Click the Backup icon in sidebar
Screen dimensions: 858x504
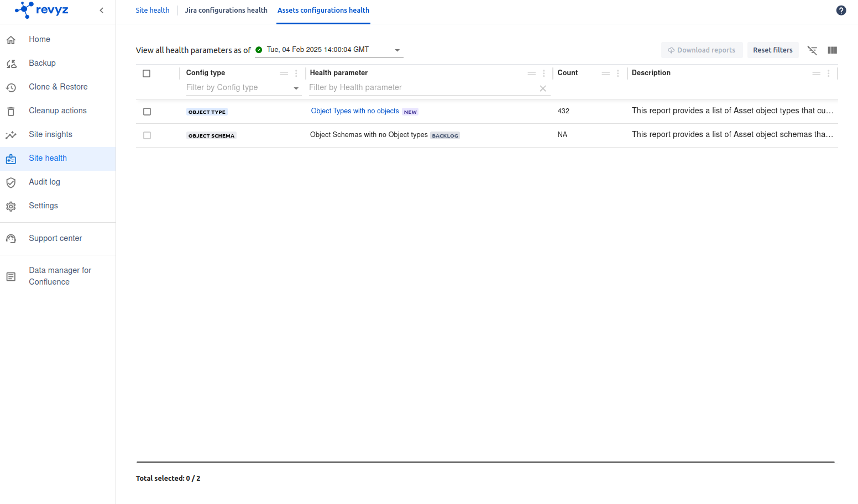(x=11, y=64)
